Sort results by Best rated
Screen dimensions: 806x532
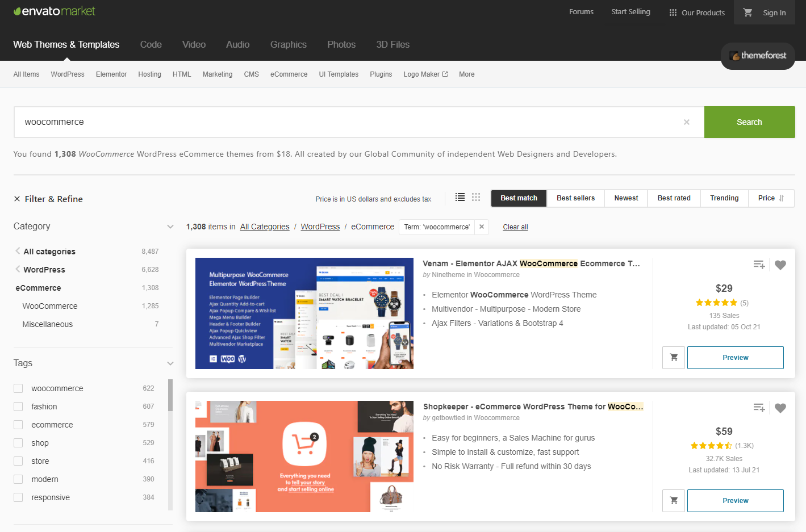pos(674,198)
